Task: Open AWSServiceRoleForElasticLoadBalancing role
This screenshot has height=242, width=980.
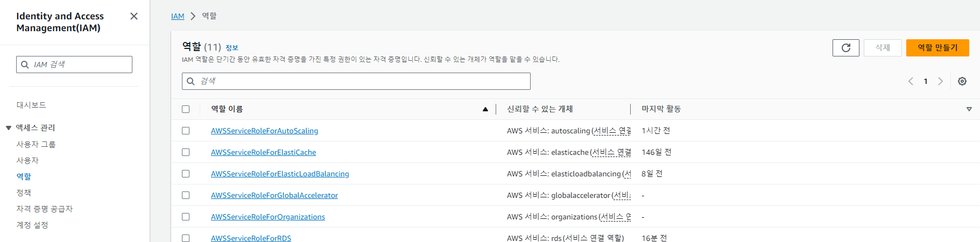Action: 280,174
